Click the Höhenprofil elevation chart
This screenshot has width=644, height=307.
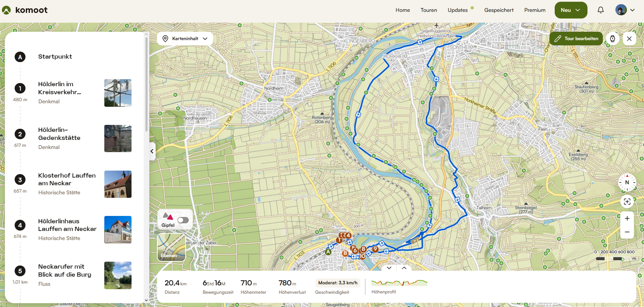(x=399, y=283)
